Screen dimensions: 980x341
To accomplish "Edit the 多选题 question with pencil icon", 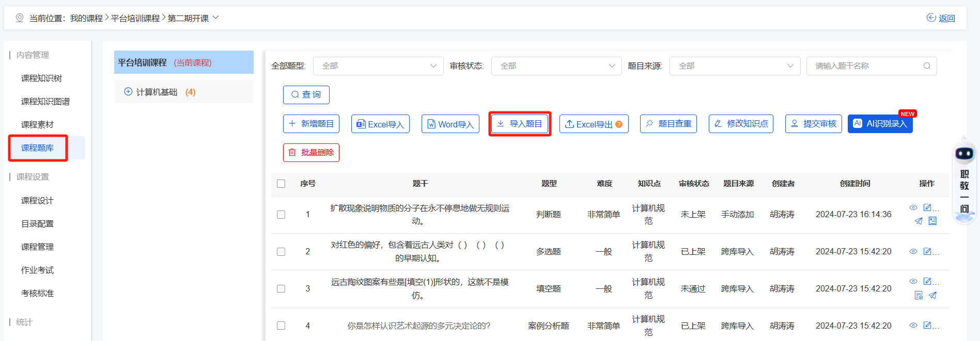I will (927, 251).
